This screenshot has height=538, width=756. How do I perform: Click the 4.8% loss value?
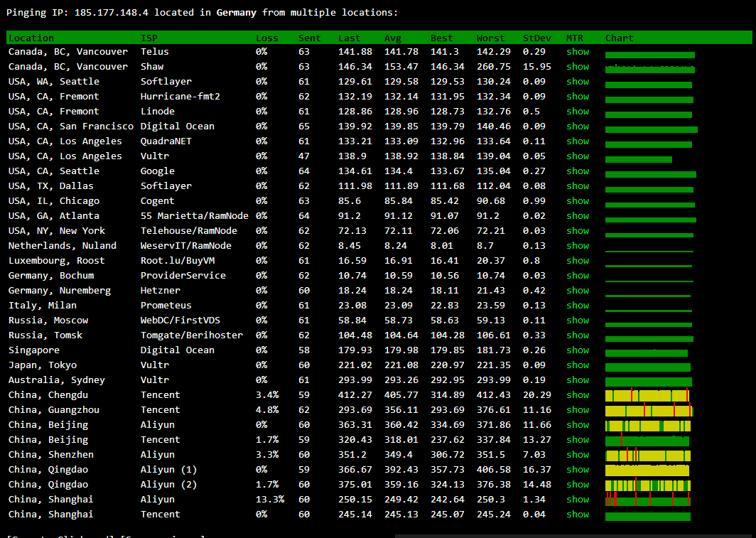point(267,410)
